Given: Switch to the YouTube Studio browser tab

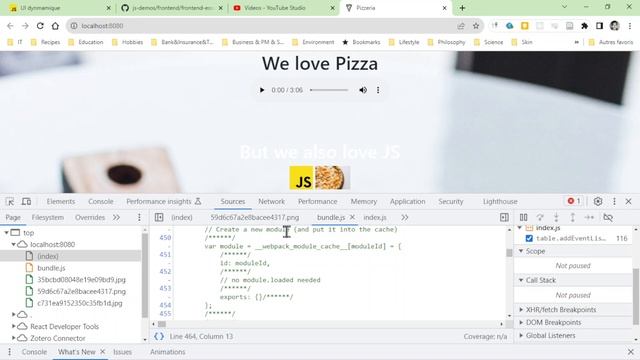Looking at the screenshot, I should (x=283, y=8).
